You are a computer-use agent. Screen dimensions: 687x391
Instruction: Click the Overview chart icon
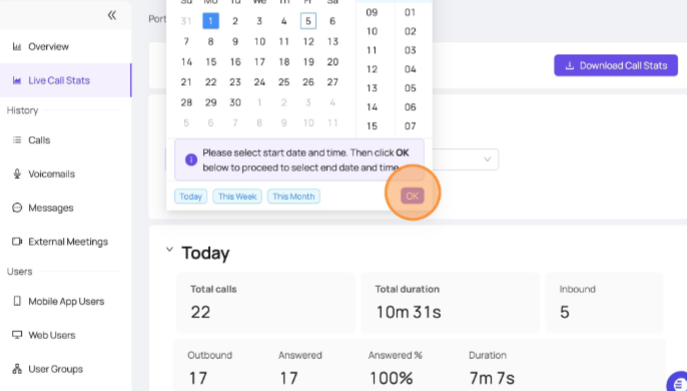(x=17, y=46)
